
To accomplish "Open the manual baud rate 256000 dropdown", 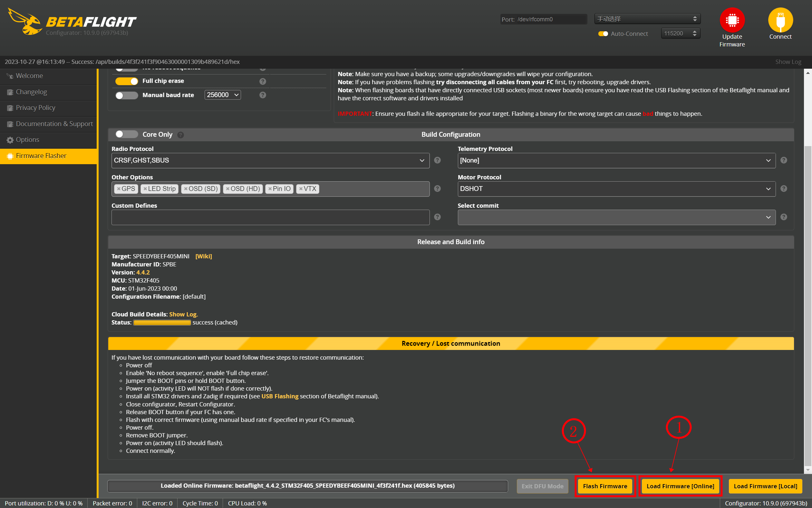I will [x=222, y=95].
